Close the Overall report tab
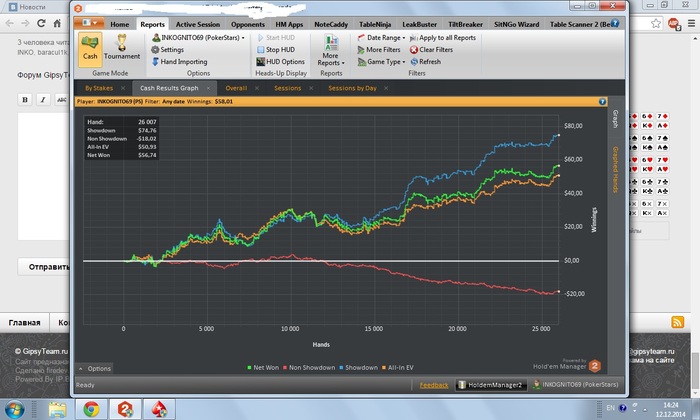This screenshot has height=420, width=700. 257,88
